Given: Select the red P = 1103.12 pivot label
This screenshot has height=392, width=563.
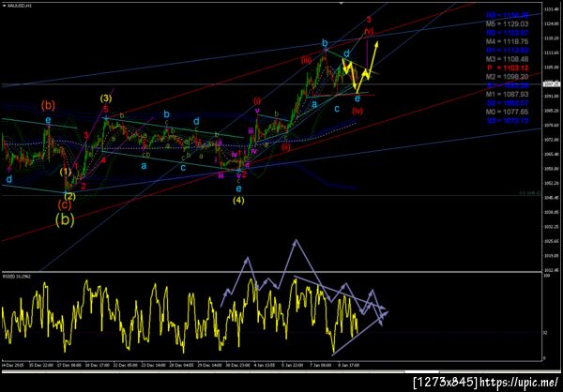Looking at the screenshot, I should coord(507,68).
